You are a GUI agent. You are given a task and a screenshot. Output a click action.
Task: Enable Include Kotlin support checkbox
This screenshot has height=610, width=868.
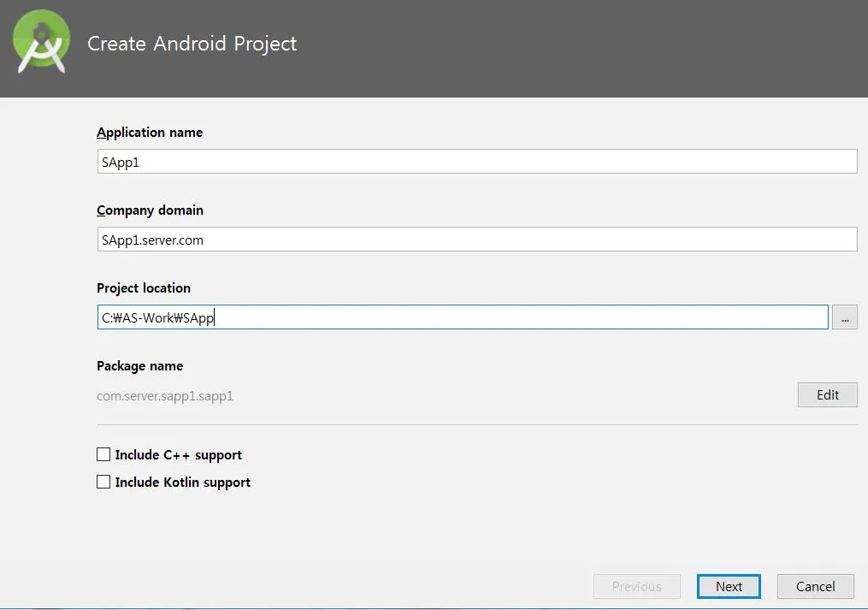pyautogui.click(x=103, y=482)
